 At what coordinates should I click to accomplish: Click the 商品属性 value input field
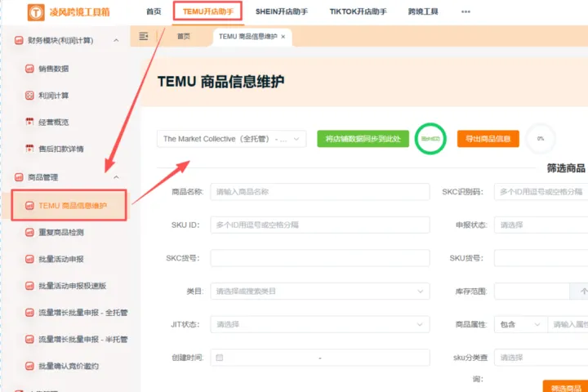click(568, 324)
